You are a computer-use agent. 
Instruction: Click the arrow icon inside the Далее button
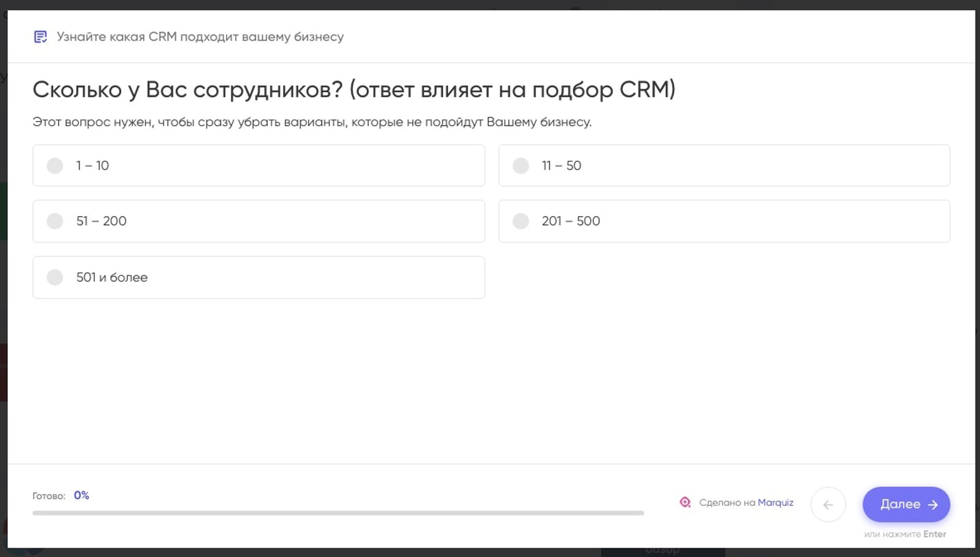click(x=934, y=504)
